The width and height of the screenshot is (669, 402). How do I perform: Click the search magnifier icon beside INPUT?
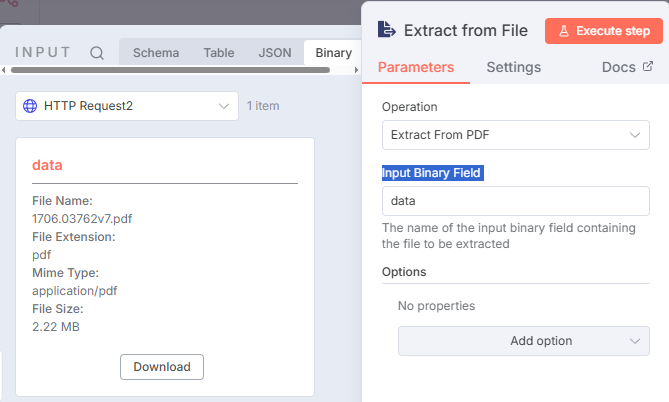coord(97,53)
